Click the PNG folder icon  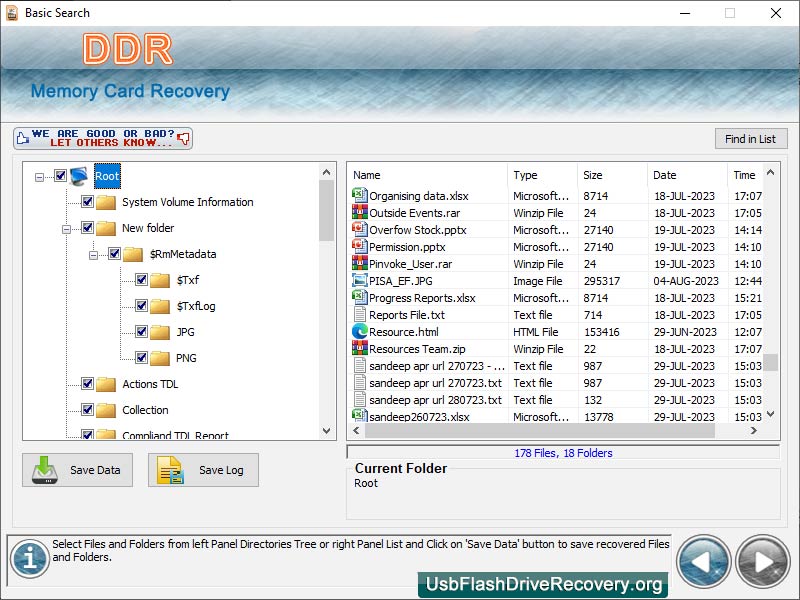point(160,358)
